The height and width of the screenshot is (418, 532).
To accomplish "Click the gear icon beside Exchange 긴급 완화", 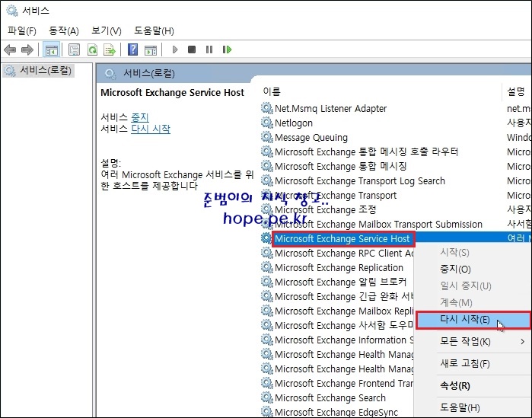I will [266, 296].
